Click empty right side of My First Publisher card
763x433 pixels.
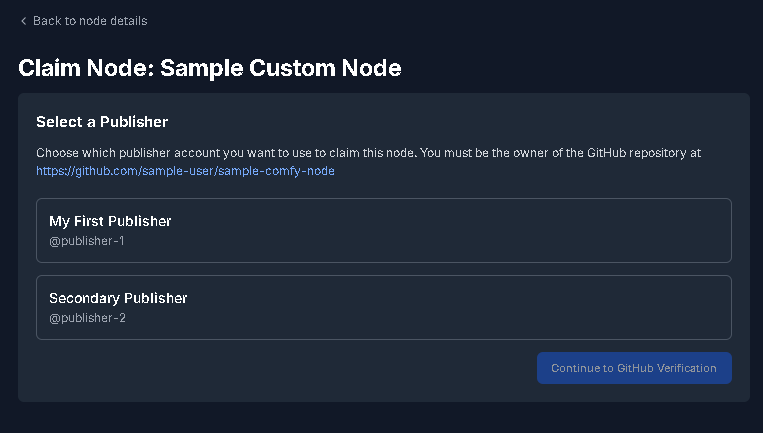pyautogui.click(x=600, y=230)
